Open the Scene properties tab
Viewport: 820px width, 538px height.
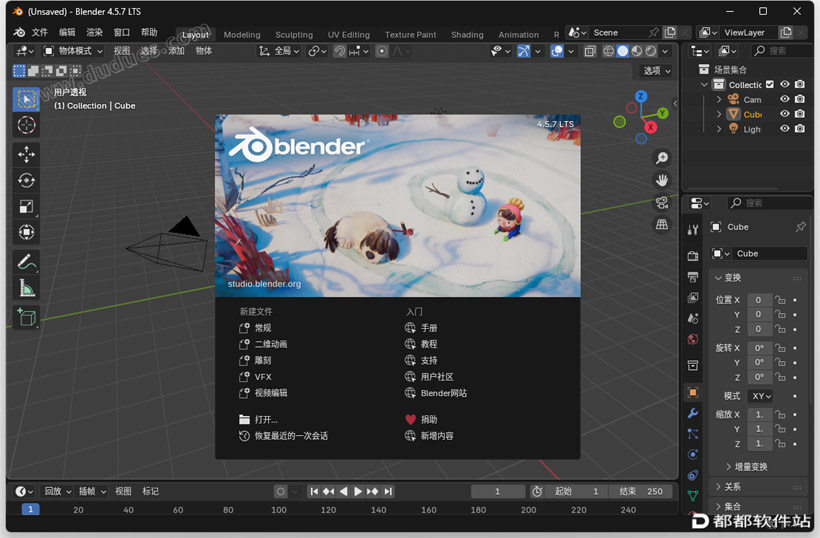(693, 318)
